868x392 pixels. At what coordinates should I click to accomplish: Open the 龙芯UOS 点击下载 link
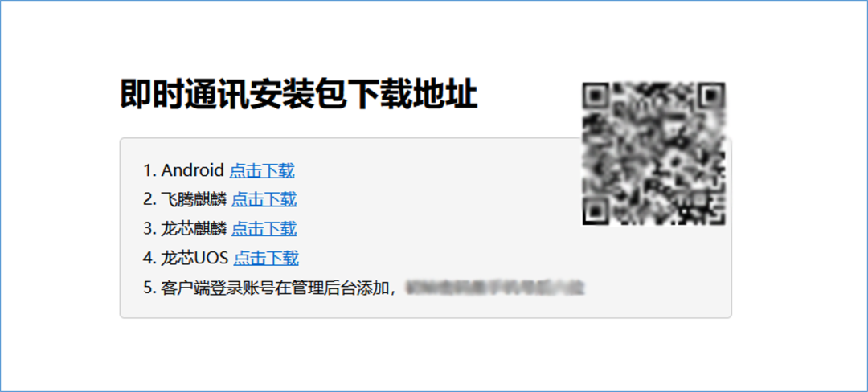[x=266, y=258]
